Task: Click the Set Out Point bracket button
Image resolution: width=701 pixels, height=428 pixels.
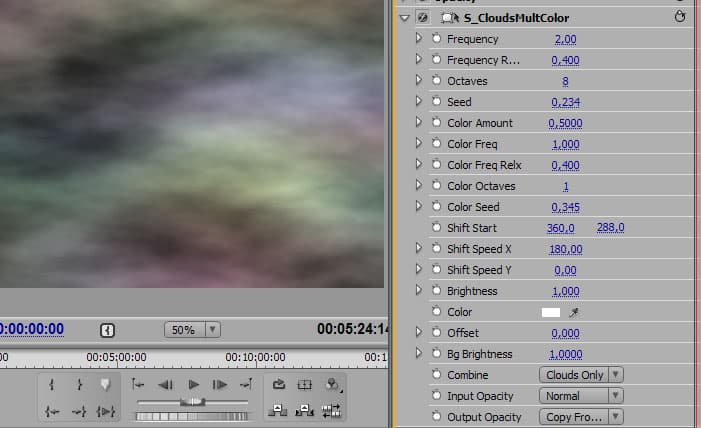Action: tap(79, 385)
